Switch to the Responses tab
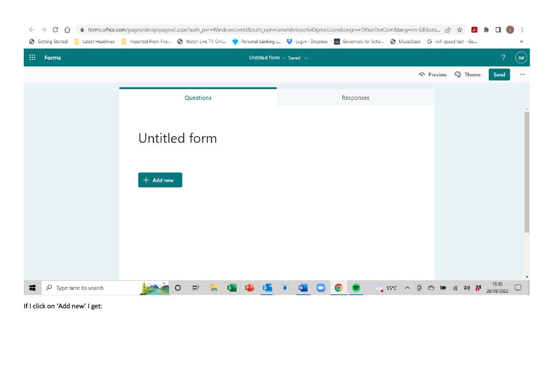Screen dimensions: 553x392 click(355, 98)
